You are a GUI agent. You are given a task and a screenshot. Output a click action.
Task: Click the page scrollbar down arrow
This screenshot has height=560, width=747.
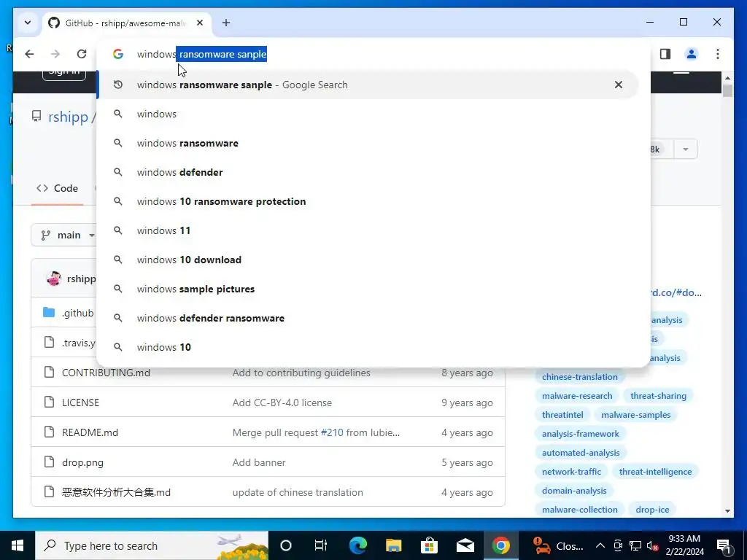point(727,511)
